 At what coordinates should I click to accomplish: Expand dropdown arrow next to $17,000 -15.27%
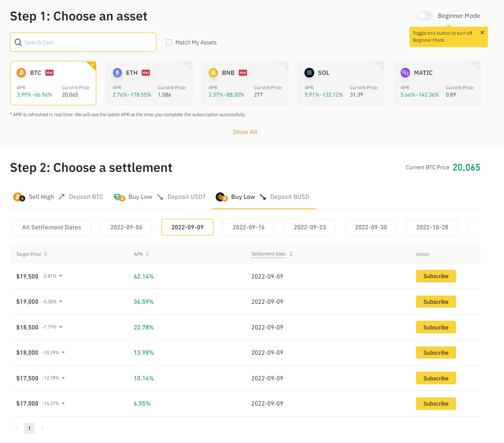tap(63, 404)
